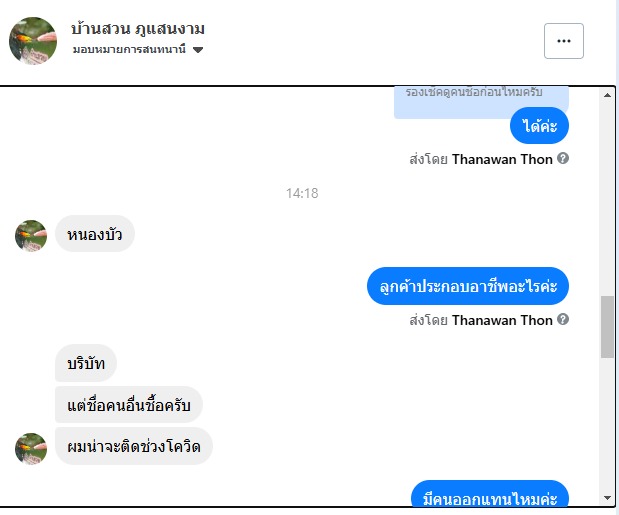This screenshot has width=619, height=515.
Task: Click the avatar next to ผมน่าจะติดช่วงโควิด message
Action: [31, 449]
